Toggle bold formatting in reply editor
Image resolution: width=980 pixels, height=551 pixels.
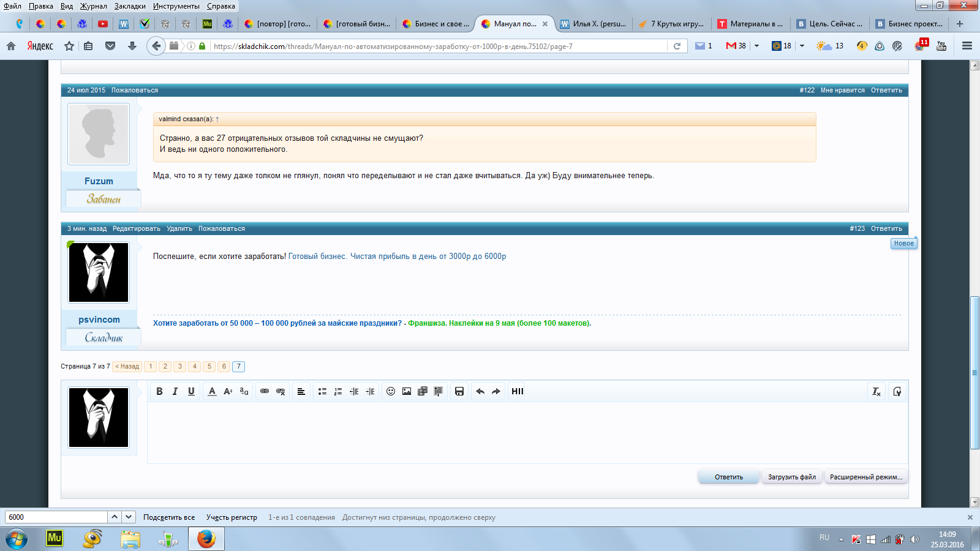159,391
